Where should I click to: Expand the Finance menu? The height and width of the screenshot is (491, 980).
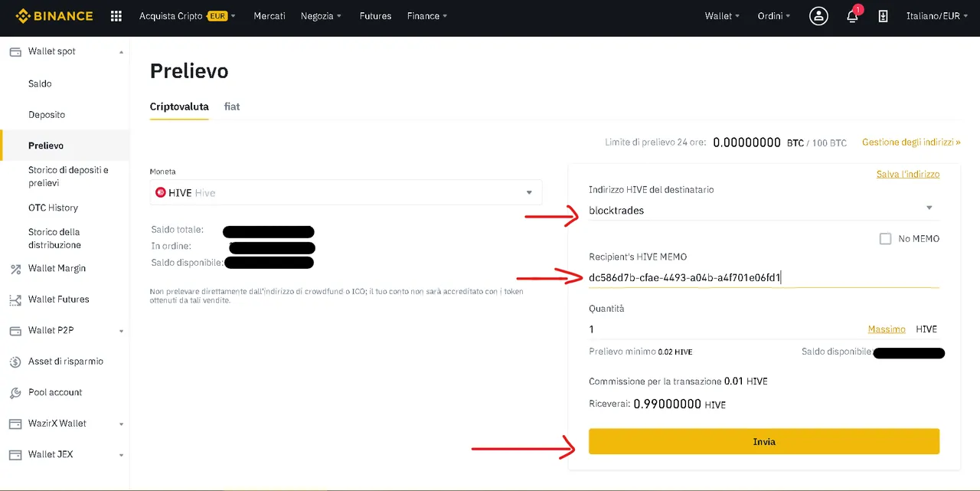tap(427, 16)
